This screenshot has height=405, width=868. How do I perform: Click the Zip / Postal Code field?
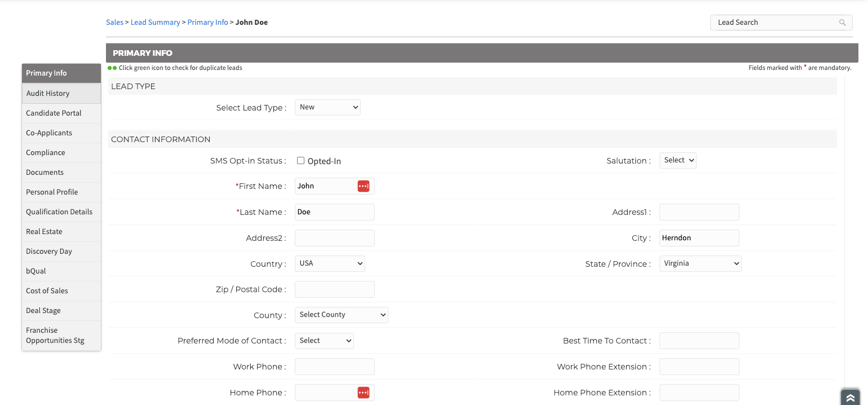click(334, 289)
